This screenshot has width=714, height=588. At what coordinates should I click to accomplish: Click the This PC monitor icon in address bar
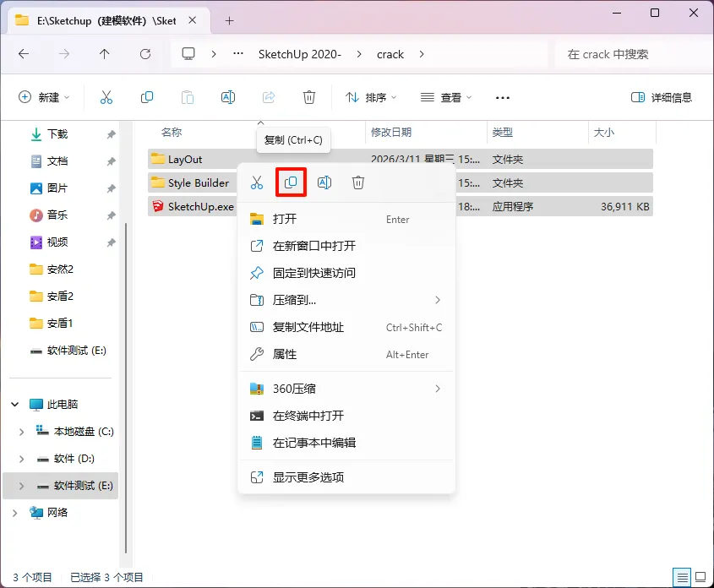pyautogui.click(x=188, y=54)
